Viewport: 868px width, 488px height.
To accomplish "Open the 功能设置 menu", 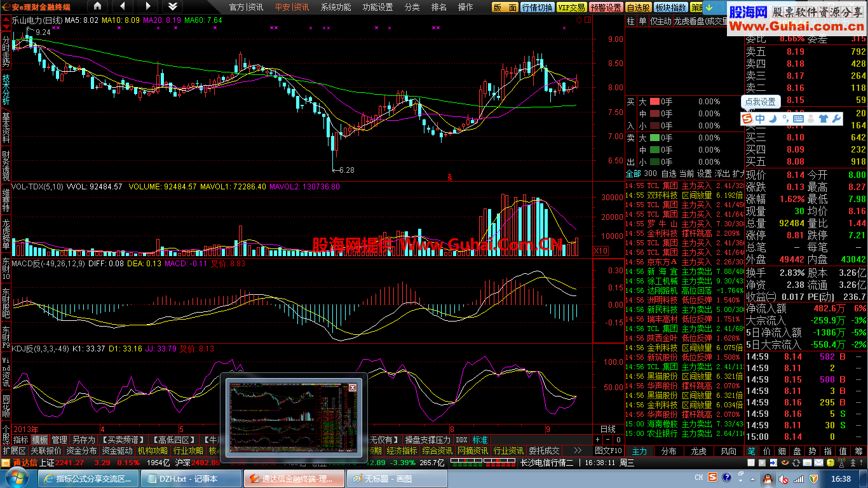I will (x=377, y=7).
